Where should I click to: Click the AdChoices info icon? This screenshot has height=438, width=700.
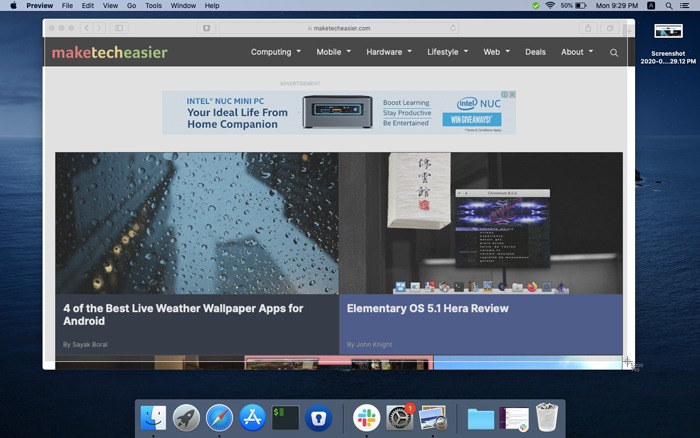click(x=504, y=94)
